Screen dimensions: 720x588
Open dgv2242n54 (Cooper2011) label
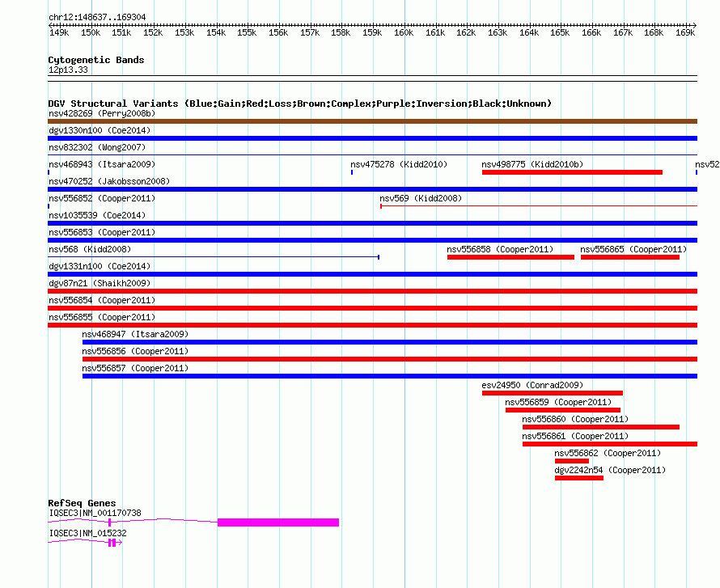point(610,470)
